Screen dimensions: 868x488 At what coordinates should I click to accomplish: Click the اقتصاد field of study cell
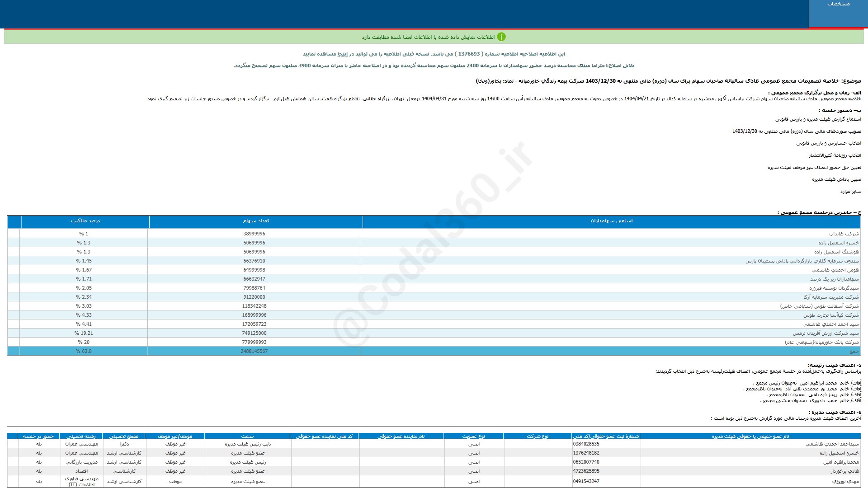pos(81,471)
